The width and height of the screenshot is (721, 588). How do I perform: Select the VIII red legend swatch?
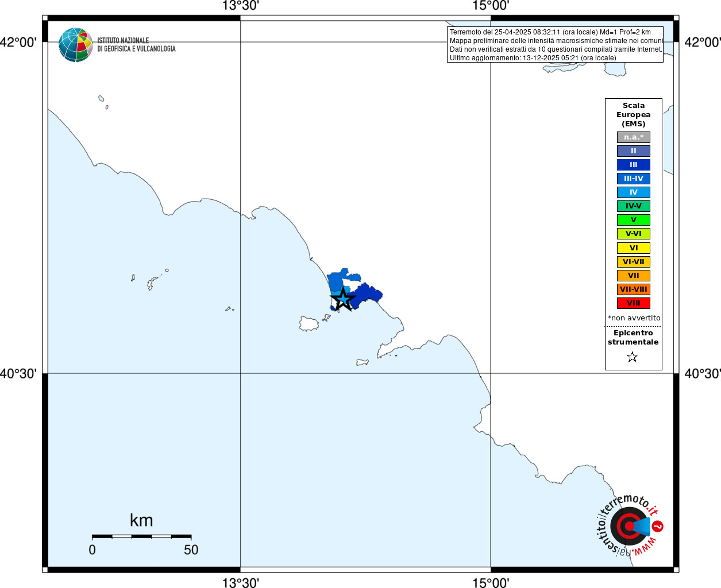(634, 303)
